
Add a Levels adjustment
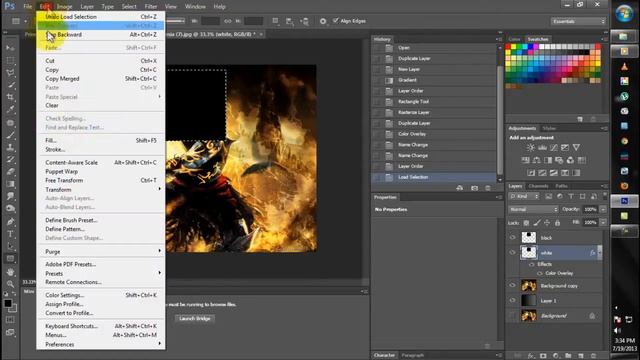542,147
